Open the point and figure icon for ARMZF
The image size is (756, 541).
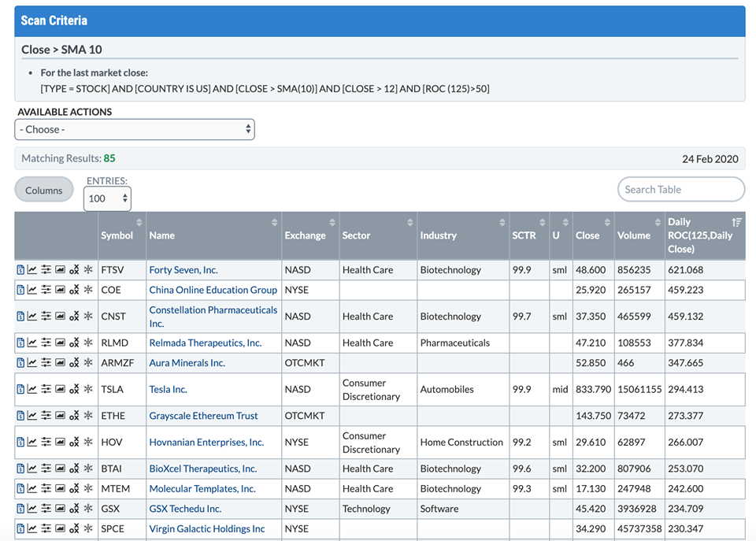[x=74, y=362]
